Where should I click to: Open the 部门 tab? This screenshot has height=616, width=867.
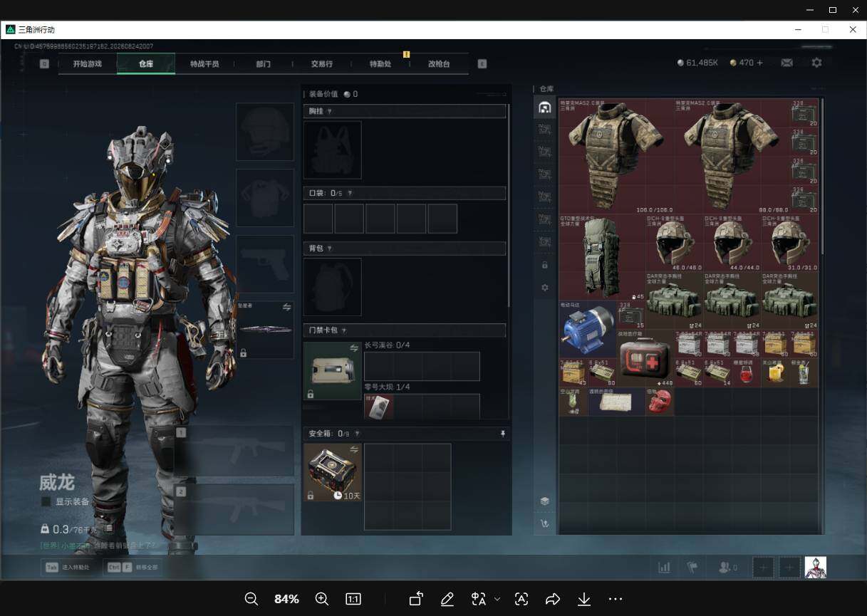[263, 63]
